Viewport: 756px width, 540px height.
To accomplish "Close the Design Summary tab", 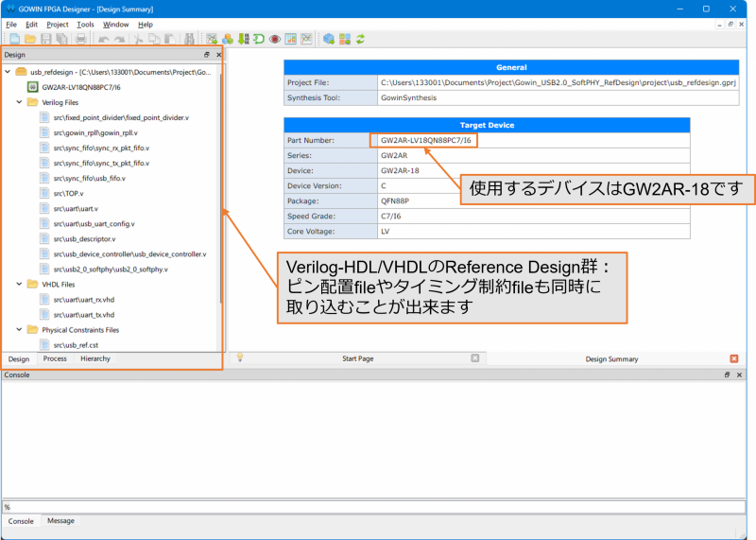I will coord(734,358).
